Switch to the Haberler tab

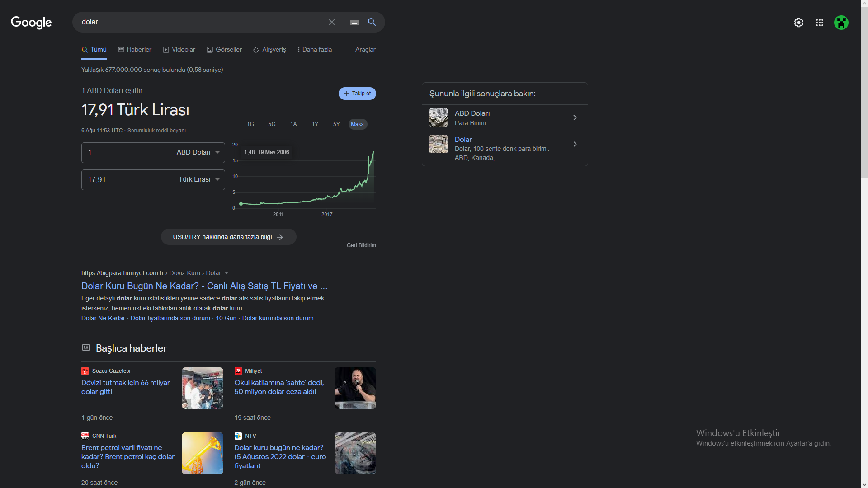(x=135, y=50)
